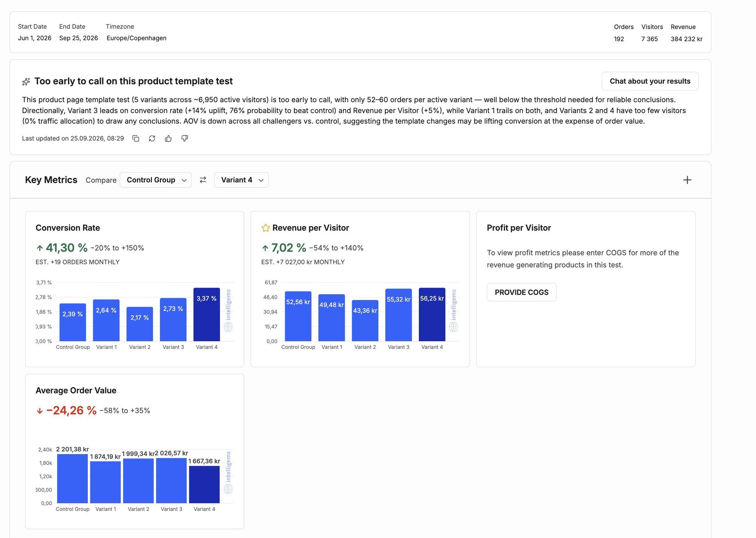
Task: Click the PROVIDE COGS button
Action: coord(522,292)
